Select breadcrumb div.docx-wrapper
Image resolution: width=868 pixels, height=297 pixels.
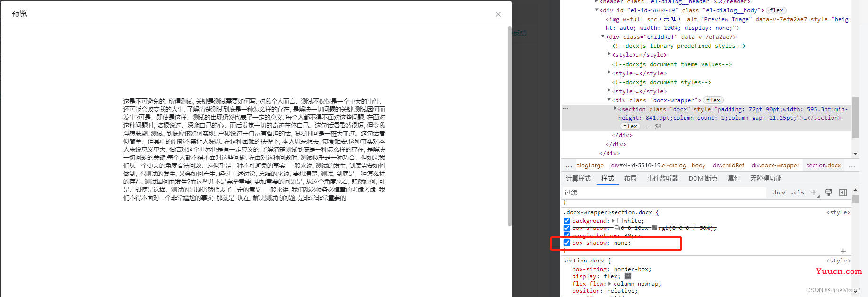(775, 166)
